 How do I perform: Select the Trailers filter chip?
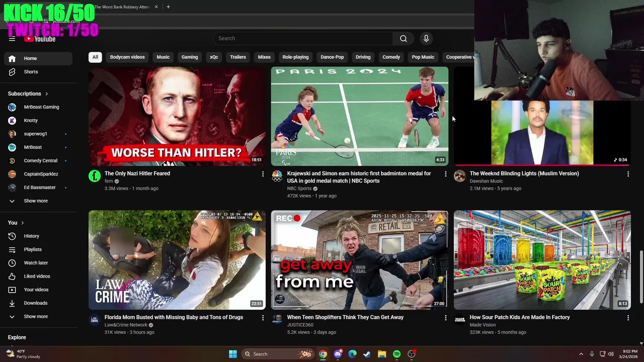238,57
